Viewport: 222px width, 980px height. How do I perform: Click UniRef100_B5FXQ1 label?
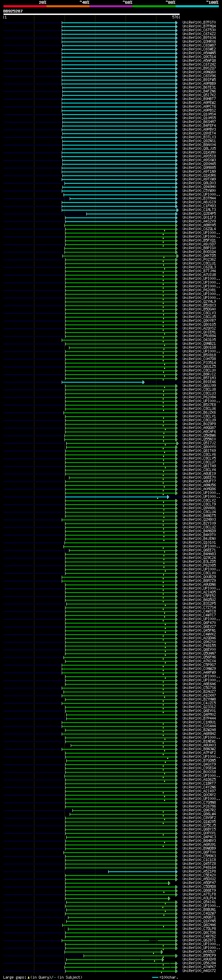[199, 241]
